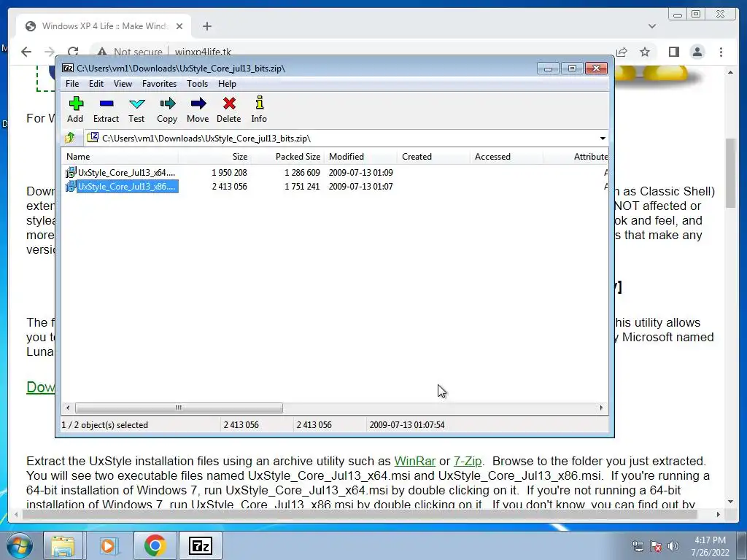Open Windows Explorer from taskbar
Screen dimensions: 747x560
coord(63,545)
